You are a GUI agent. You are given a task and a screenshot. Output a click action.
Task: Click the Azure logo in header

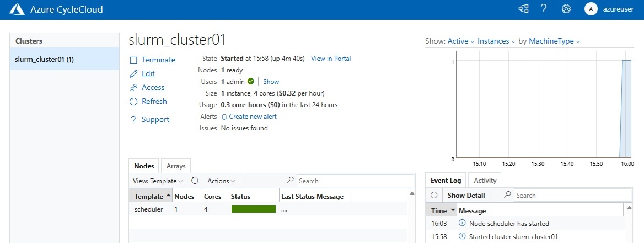pos(17,9)
